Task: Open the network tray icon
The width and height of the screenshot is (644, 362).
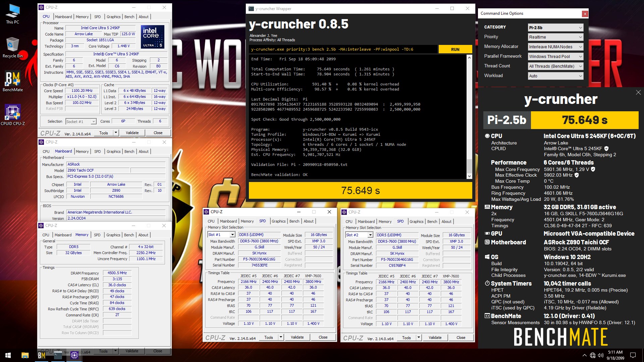Action: tap(593, 355)
